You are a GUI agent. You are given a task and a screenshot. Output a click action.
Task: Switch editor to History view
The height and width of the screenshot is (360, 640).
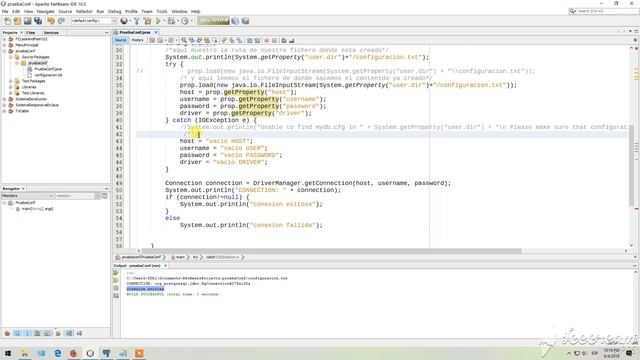pyautogui.click(x=138, y=40)
